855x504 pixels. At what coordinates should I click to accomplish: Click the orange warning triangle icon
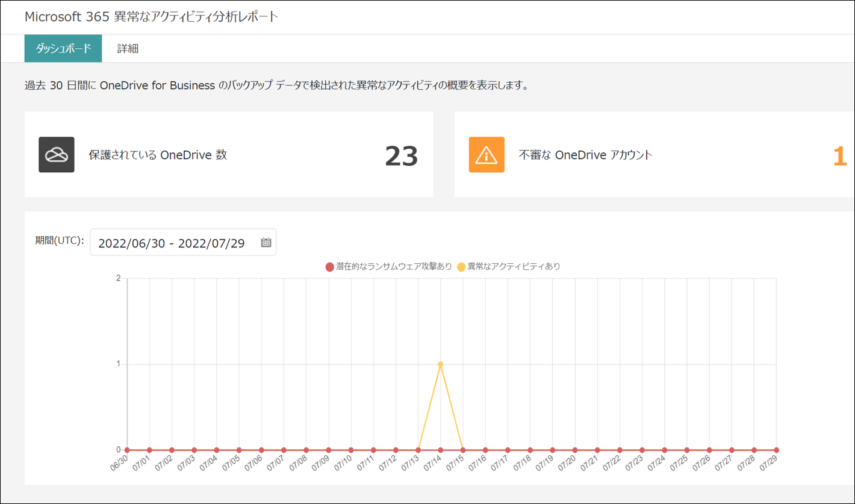pos(487,155)
